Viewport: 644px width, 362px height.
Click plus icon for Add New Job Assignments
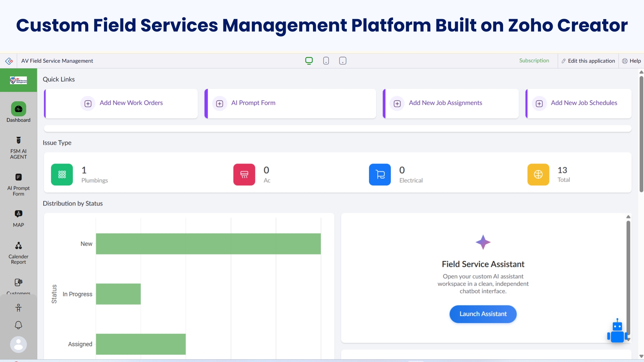(x=397, y=104)
